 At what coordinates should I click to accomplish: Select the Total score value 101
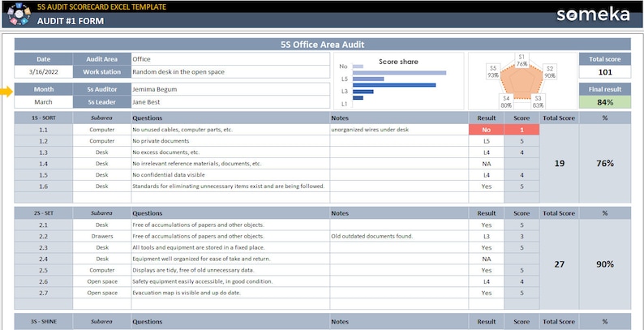[604, 72]
